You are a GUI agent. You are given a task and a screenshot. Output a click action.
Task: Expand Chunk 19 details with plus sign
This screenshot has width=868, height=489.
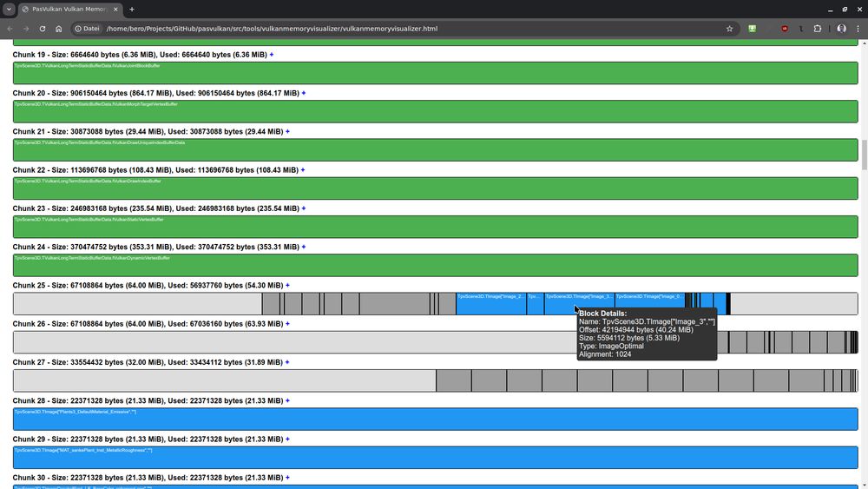271,55
